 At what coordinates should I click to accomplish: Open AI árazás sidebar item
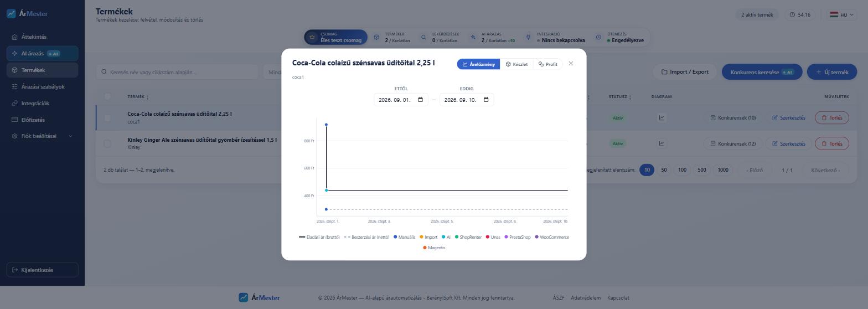point(43,54)
